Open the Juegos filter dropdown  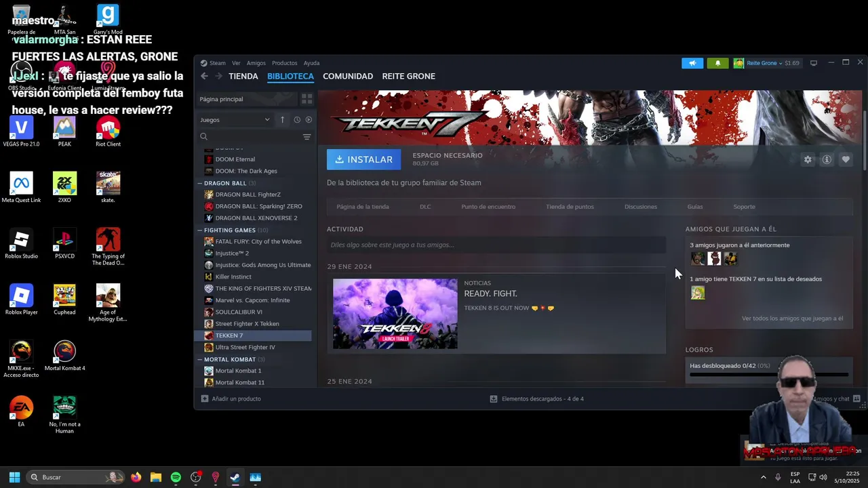[x=235, y=120]
